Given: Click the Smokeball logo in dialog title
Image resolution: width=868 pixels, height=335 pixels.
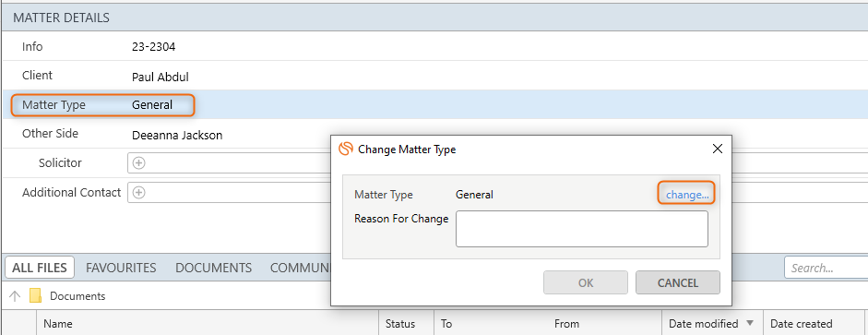Looking at the screenshot, I should point(346,149).
